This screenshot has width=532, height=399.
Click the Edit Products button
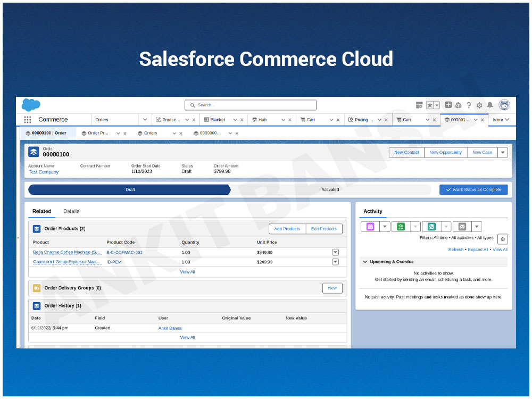click(323, 229)
